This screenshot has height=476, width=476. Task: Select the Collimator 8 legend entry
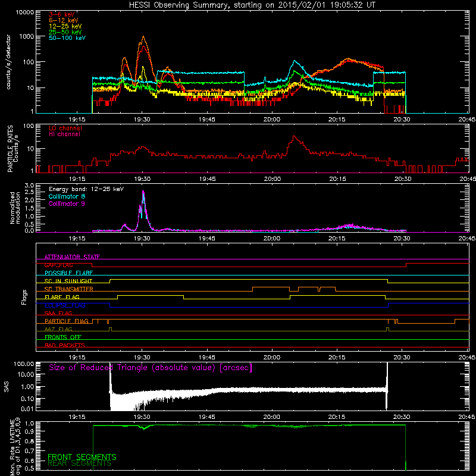(67, 196)
